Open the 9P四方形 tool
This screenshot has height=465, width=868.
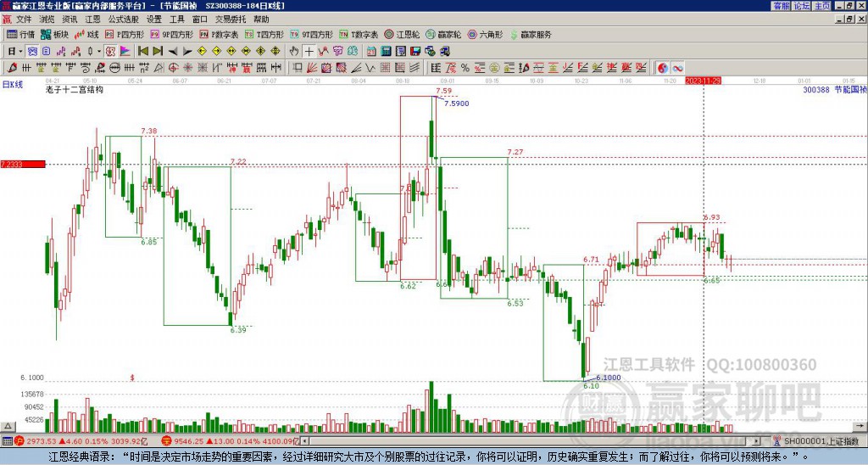tap(171, 34)
